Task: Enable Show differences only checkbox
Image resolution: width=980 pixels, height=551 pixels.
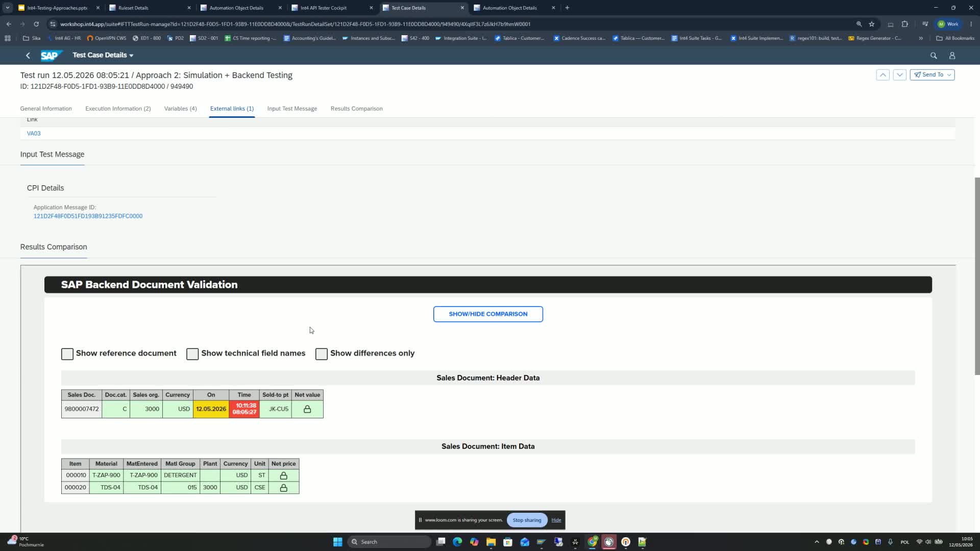Action: click(322, 354)
